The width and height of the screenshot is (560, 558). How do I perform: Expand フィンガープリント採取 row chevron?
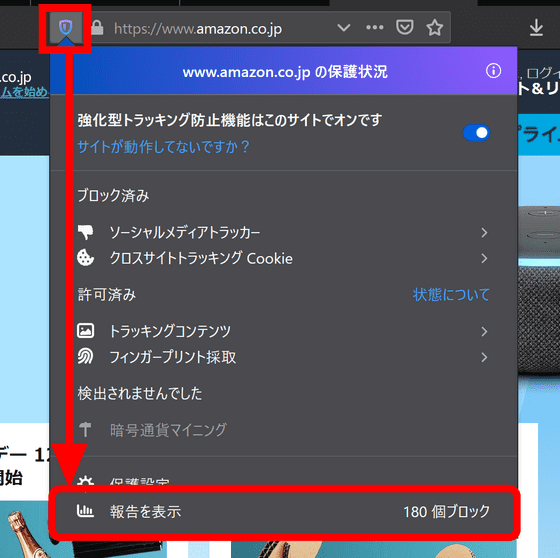click(484, 357)
